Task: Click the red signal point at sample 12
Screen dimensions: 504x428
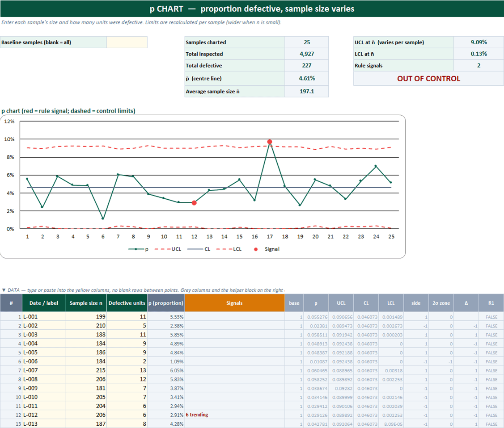Action: (194, 203)
